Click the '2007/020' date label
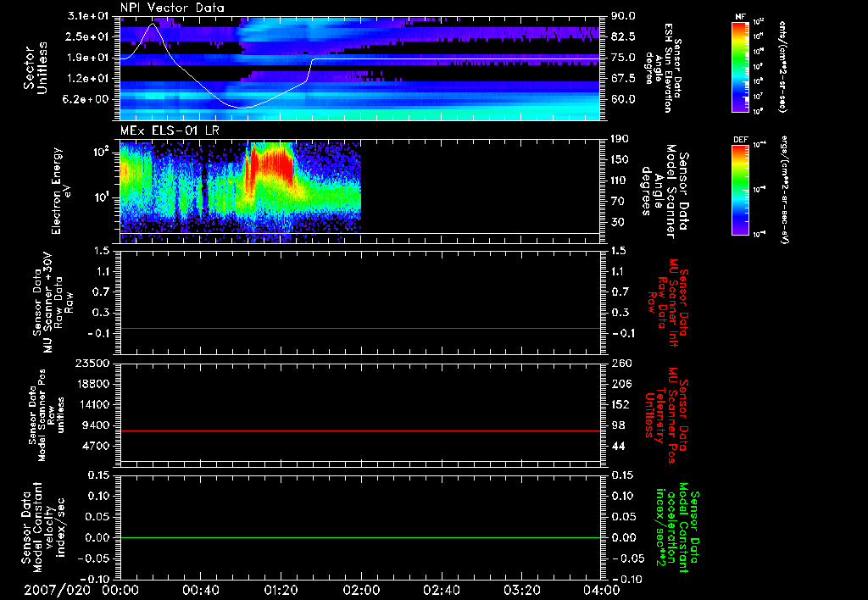This screenshot has height=600, width=868. (x=57, y=590)
